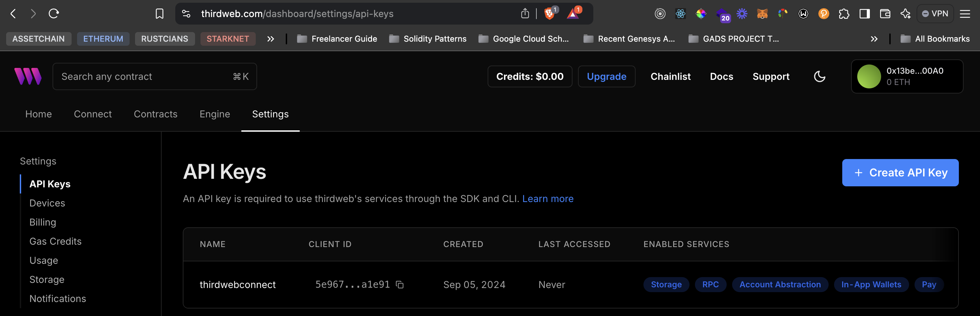Click the Upgrade button
Viewport: 980px width, 316px height.
(606, 76)
